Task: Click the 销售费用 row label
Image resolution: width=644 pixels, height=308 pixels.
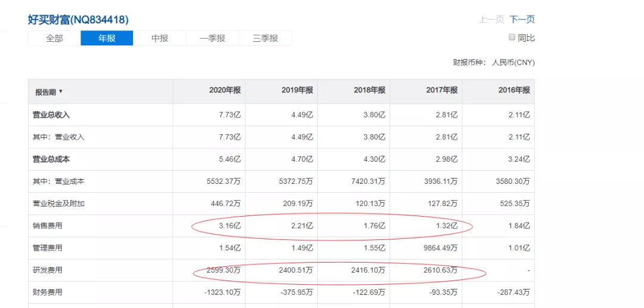Action: coord(47,226)
